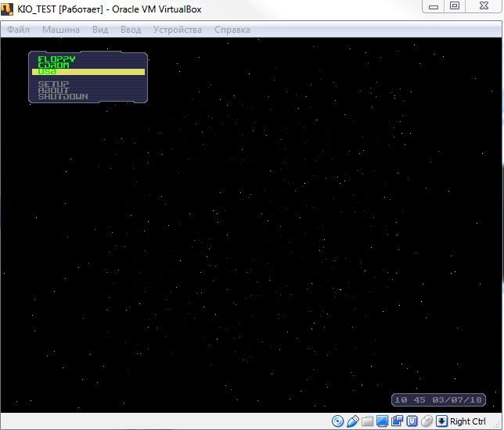This screenshot has width=504, height=430.
Task: Click the date and time display
Action: (x=438, y=400)
